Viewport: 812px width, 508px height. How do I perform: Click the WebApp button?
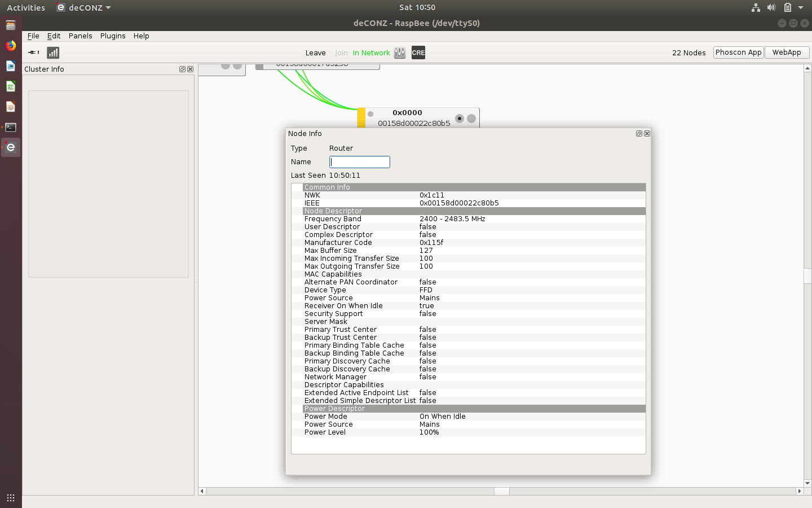tap(787, 52)
